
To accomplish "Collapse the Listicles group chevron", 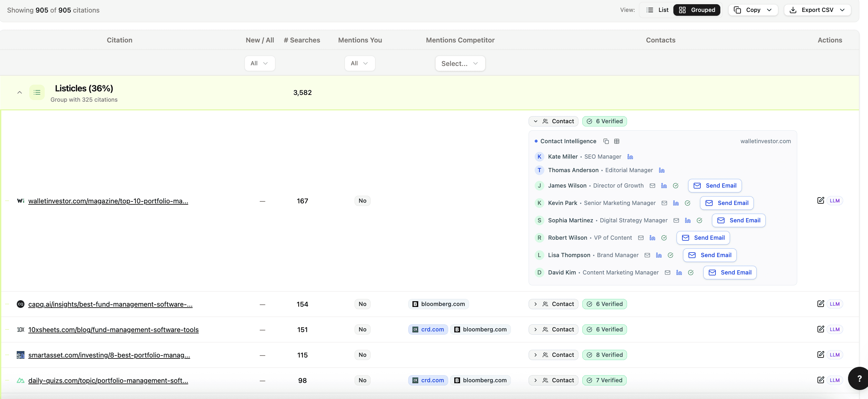I will [x=20, y=92].
